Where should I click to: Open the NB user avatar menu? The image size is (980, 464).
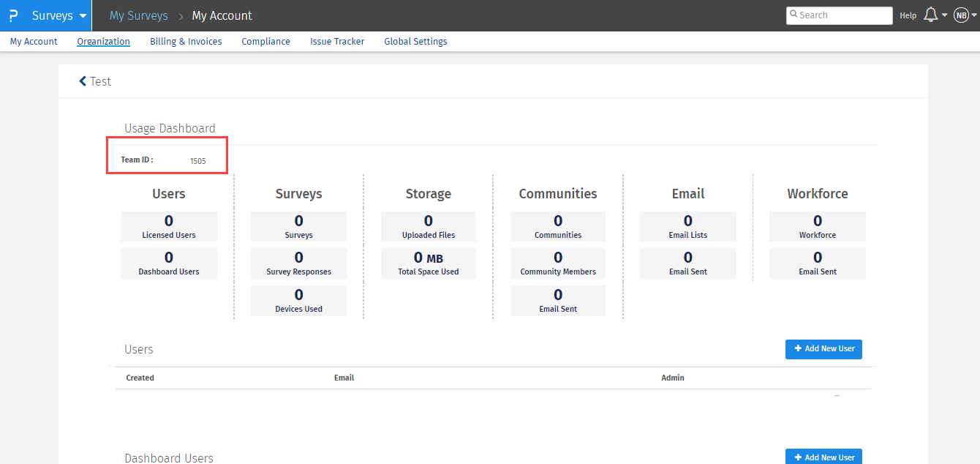coord(961,15)
